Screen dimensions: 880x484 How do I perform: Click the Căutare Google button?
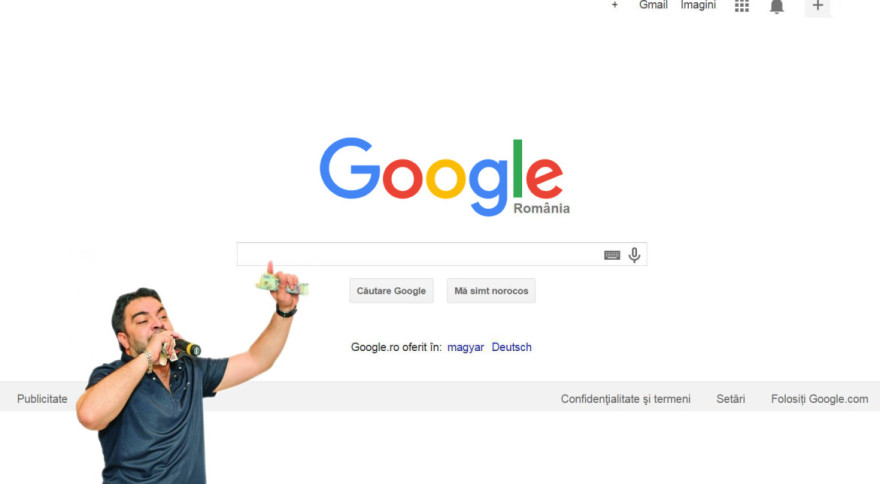click(391, 291)
